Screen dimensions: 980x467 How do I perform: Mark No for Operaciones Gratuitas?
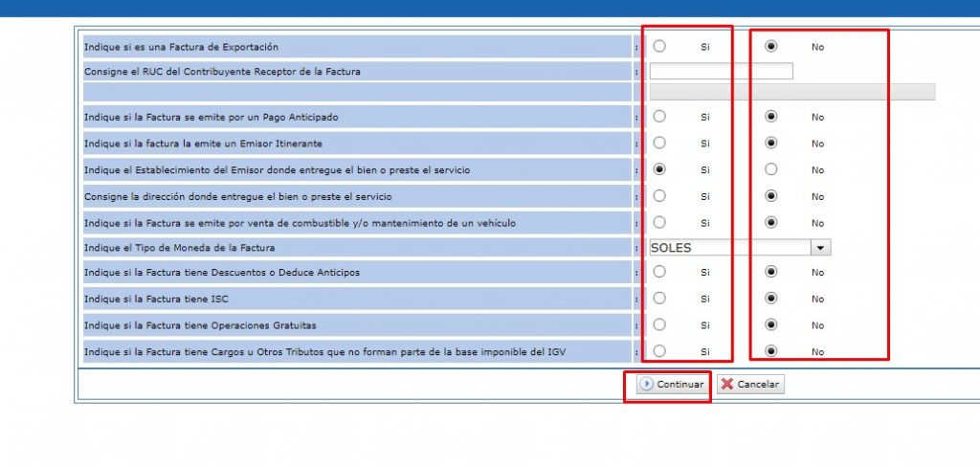click(x=771, y=325)
